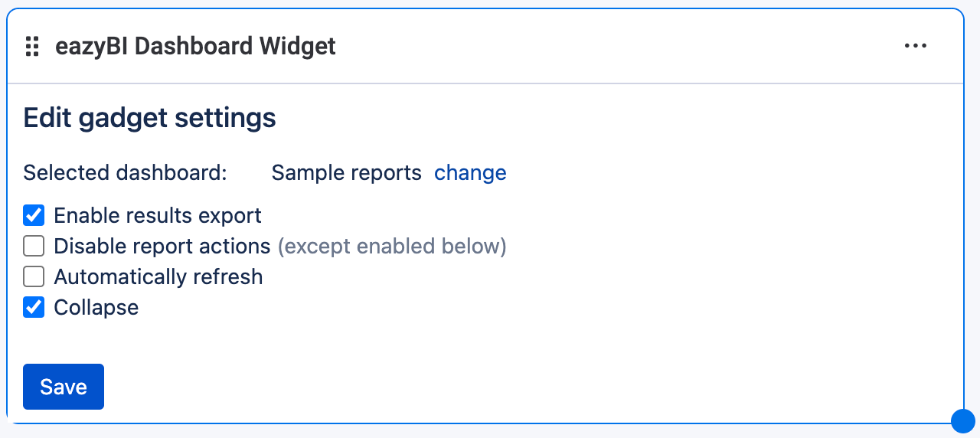Untick the Collapse checkbox

click(34, 308)
